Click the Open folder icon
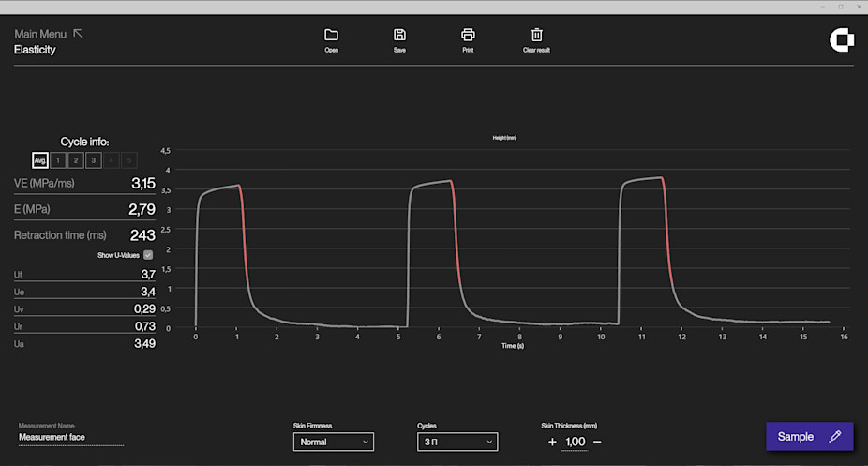Viewport: 868px width, 466px height. pos(331,35)
